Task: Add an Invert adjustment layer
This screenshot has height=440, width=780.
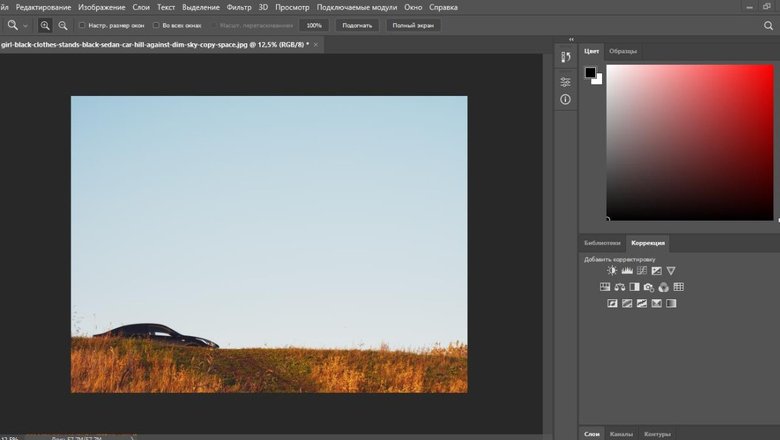Action: click(x=612, y=303)
